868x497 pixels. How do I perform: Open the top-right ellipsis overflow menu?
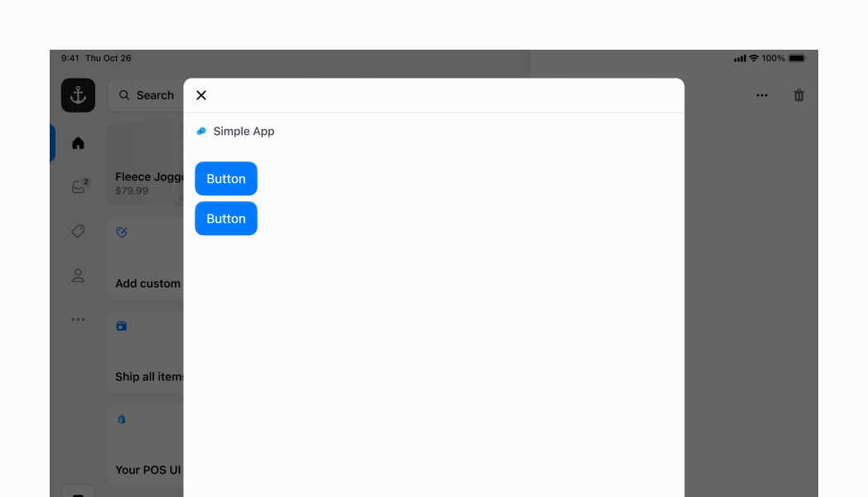pyautogui.click(x=761, y=94)
